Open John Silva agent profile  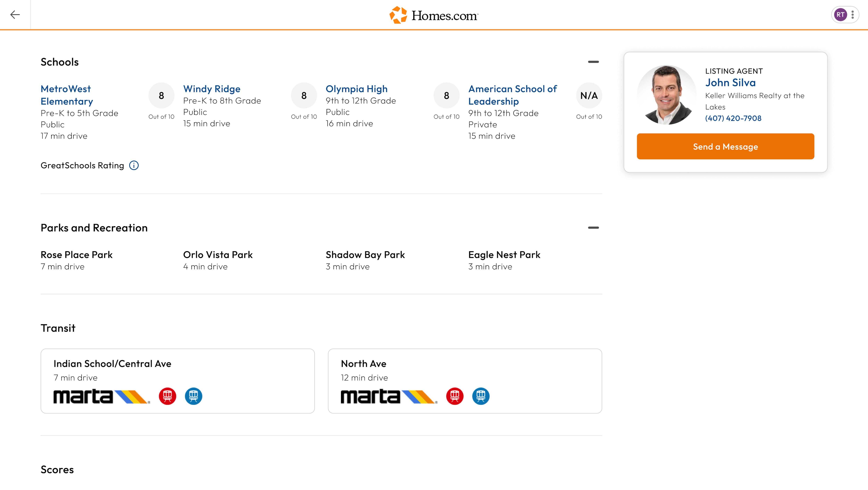click(x=730, y=83)
